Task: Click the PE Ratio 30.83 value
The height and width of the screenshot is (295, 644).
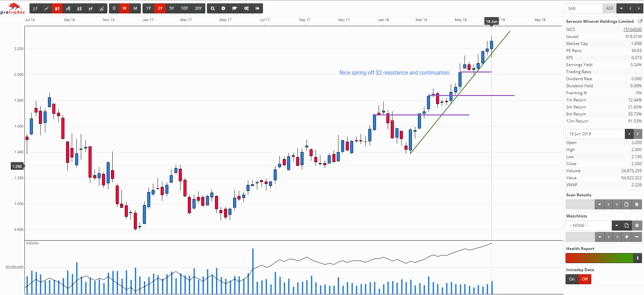Action: tap(636, 51)
